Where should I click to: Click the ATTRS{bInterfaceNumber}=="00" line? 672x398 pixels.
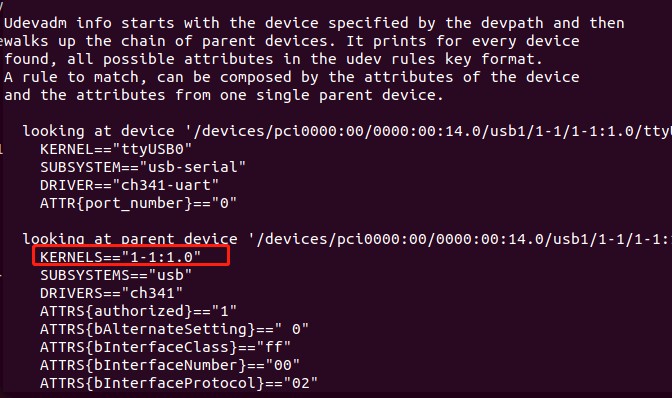click(170, 365)
